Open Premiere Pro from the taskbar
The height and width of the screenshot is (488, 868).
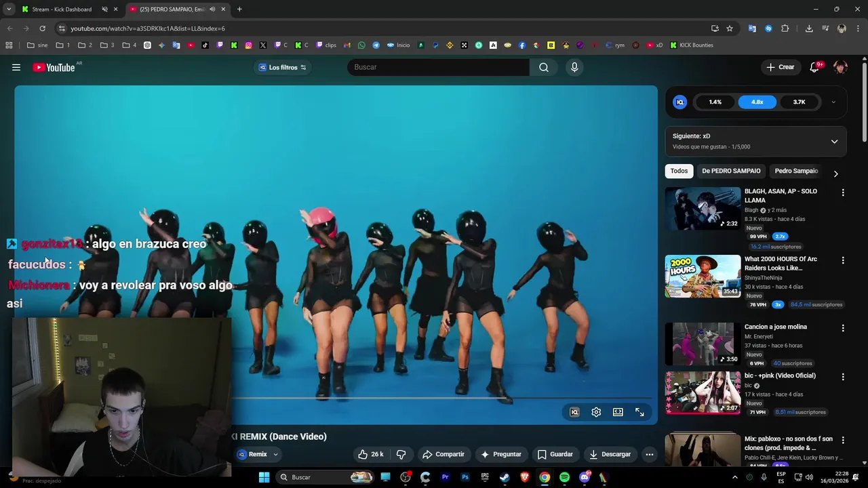pyautogui.click(x=445, y=477)
